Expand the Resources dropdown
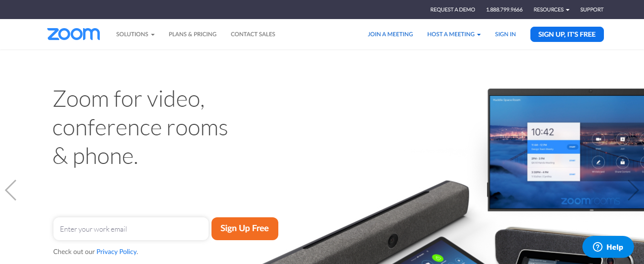Image resolution: width=644 pixels, height=264 pixels. tap(551, 10)
